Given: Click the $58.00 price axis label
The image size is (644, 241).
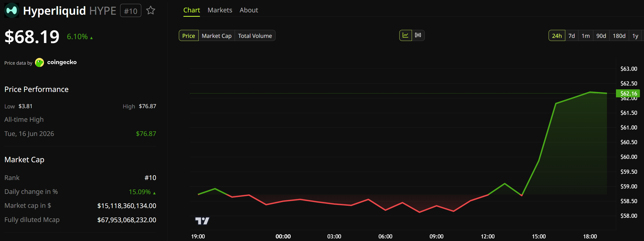Looking at the screenshot, I should [629, 216].
